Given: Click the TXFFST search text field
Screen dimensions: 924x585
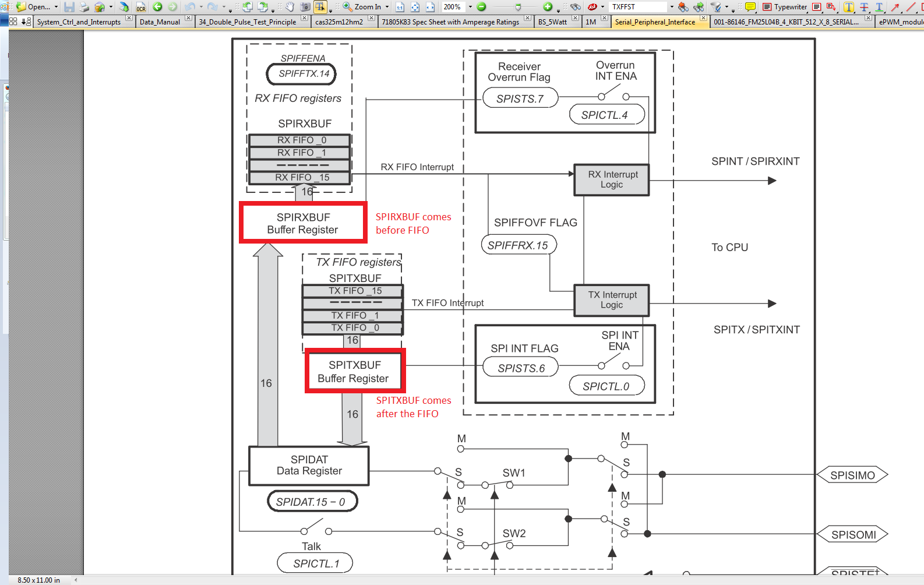Looking at the screenshot, I should 638,7.
